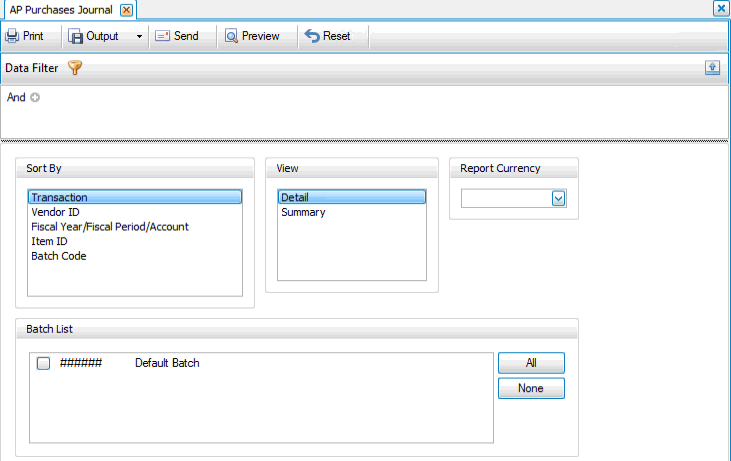Close the AP Purchases Journal tab

[x=126, y=9]
